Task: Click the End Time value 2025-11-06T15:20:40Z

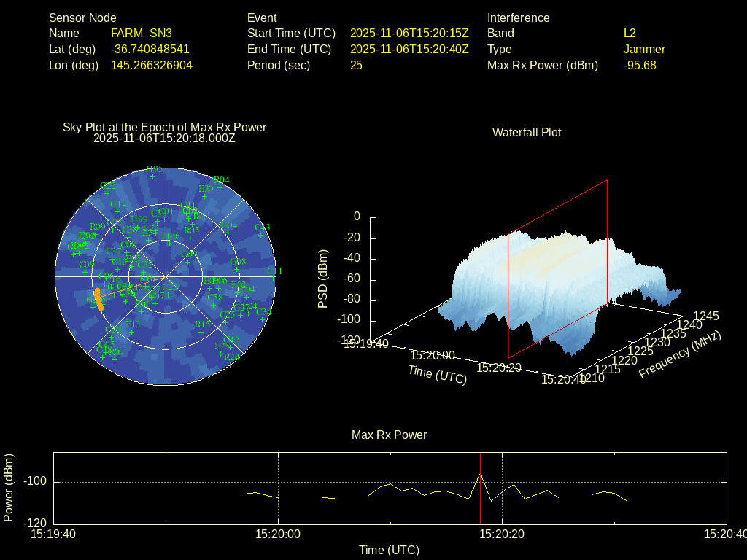Action: tap(409, 50)
